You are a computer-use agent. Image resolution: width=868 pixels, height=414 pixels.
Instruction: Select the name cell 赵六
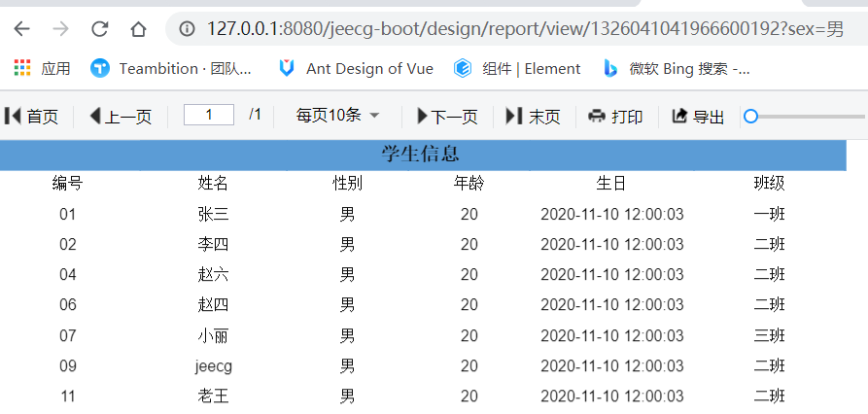tap(213, 274)
